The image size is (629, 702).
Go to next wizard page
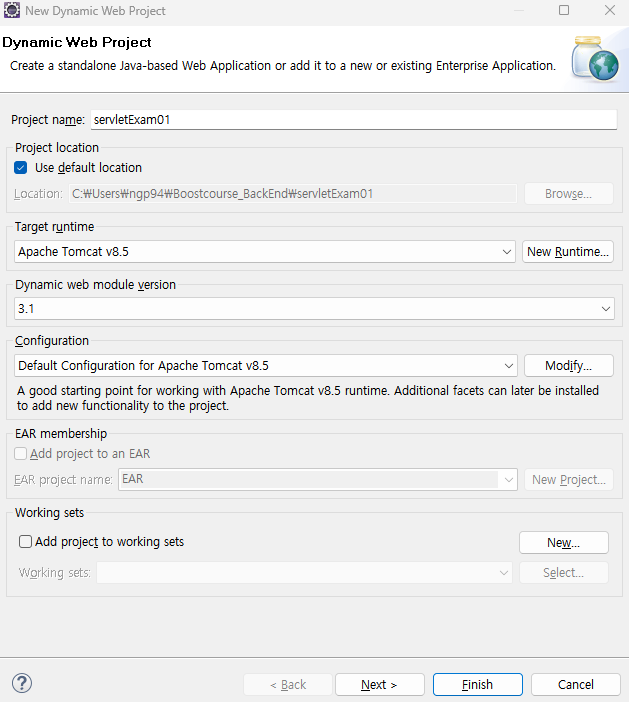tap(380, 685)
